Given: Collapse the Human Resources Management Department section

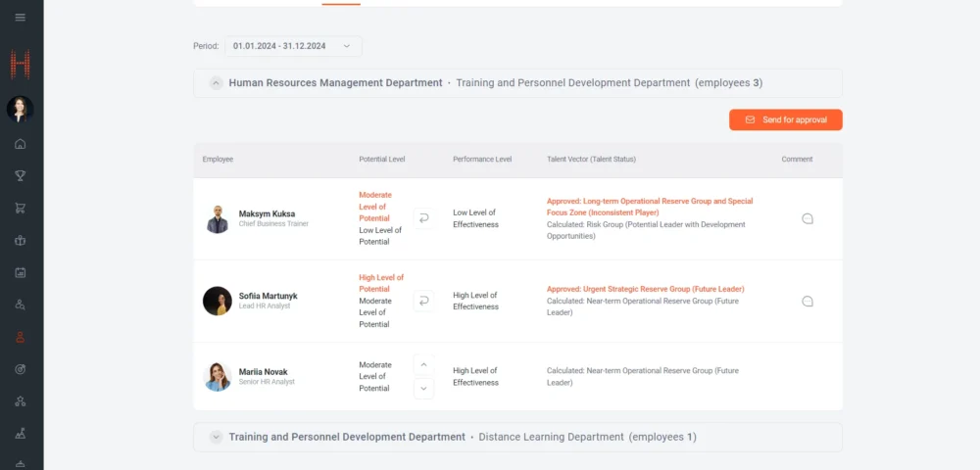Looking at the screenshot, I should [x=216, y=83].
